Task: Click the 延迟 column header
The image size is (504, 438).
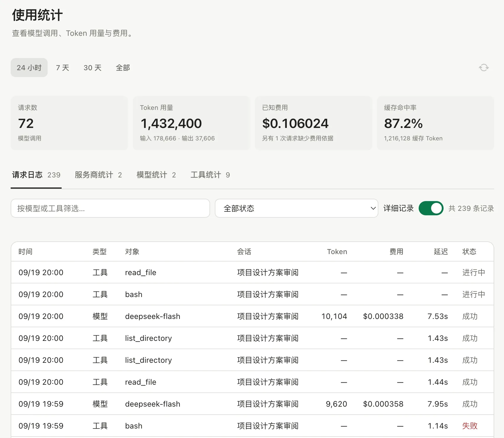Action: pos(441,251)
